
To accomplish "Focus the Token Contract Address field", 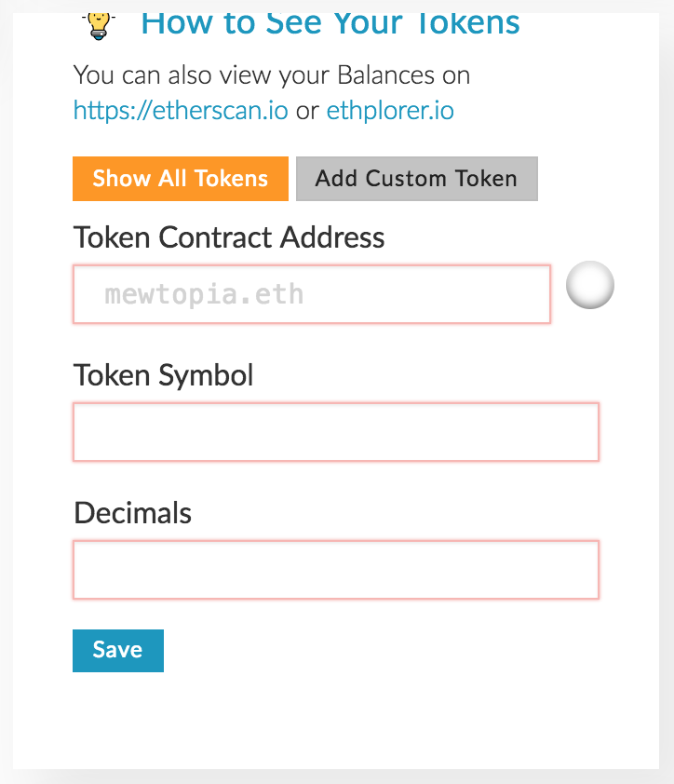I will [312, 295].
